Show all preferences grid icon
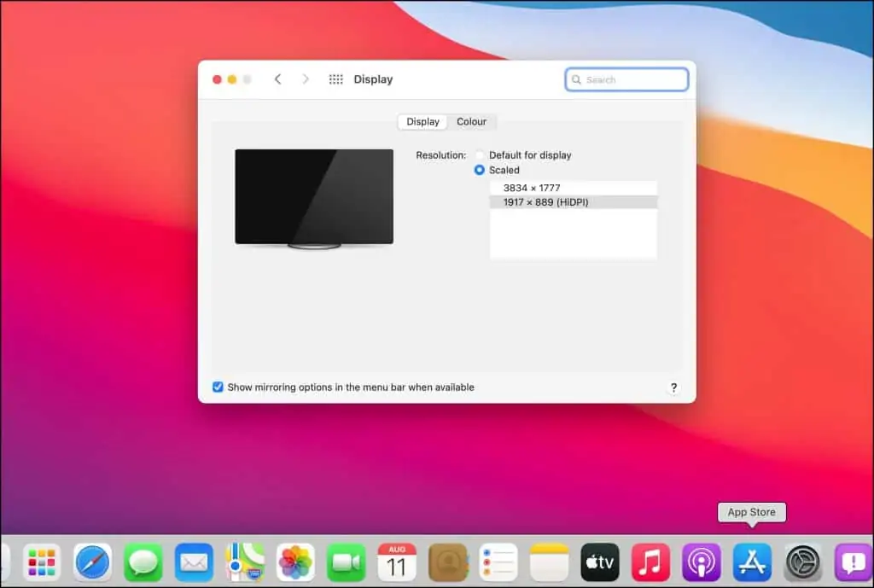Screen dimensions: 874x588 [335, 79]
